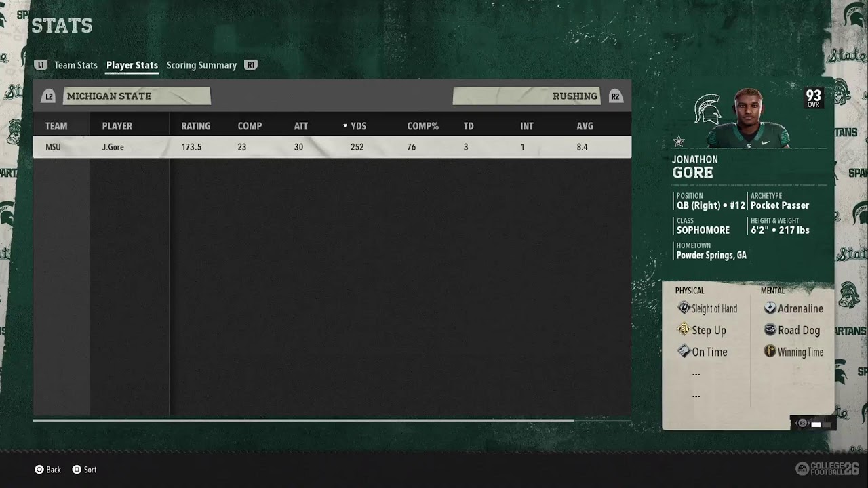This screenshot has height=488, width=868.
Task: Click the L1 bumper icon
Action: (41, 65)
